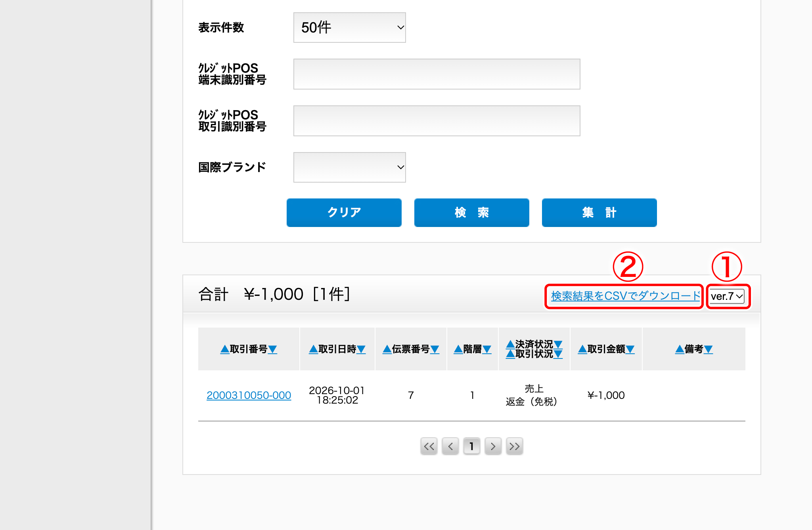
Task: Download search results via CSV link
Action: pos(626,296)
